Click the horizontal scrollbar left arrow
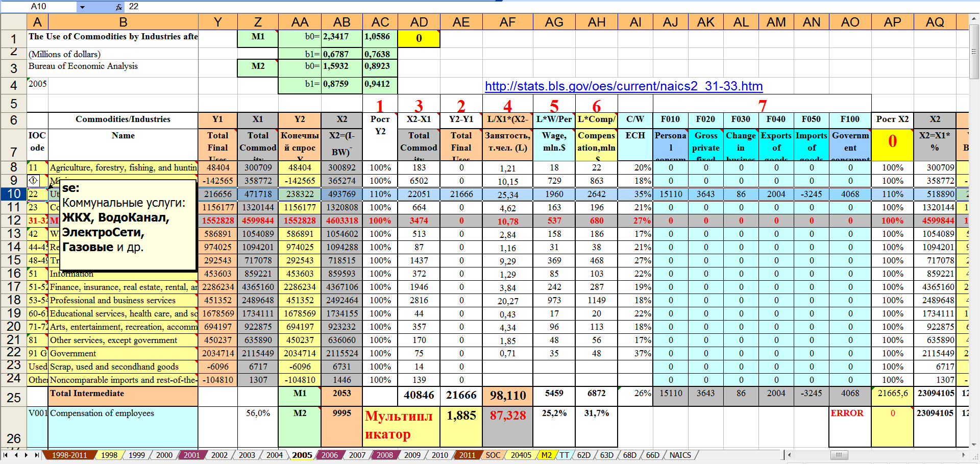Viewport: 980px width, 464px height. pyautogui.click(x=790, y=455)
